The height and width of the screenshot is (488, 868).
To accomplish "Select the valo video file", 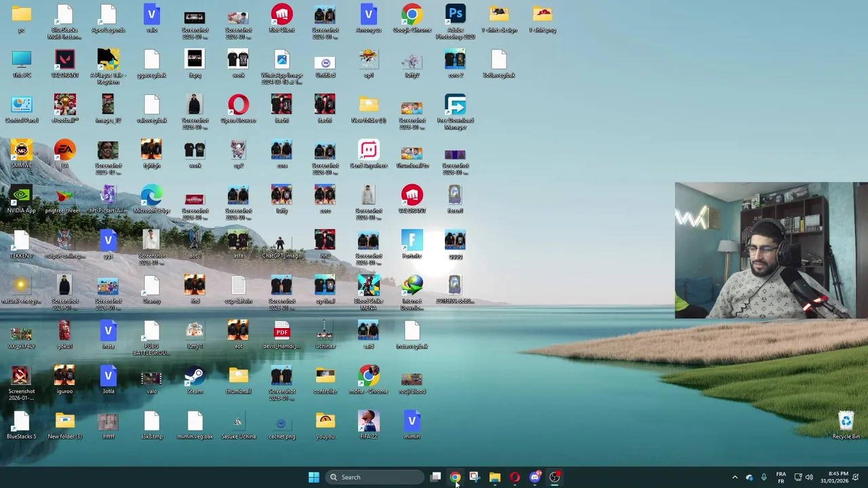I will click(x=151, y=381).
